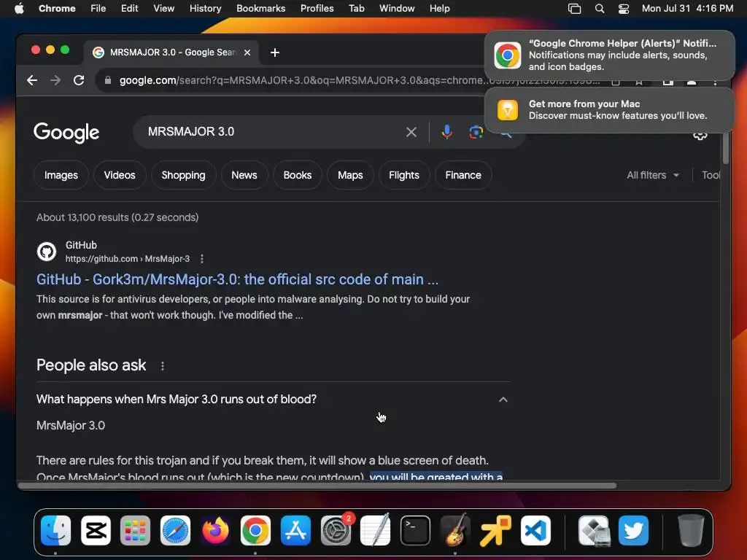Open the Chrome Helper Alerts notification

pos(610,55)
